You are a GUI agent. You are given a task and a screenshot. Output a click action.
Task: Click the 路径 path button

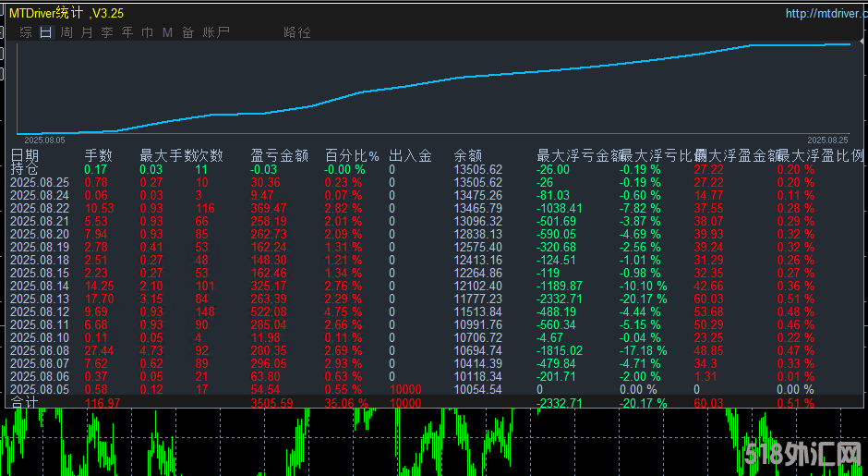pos(297,32)
